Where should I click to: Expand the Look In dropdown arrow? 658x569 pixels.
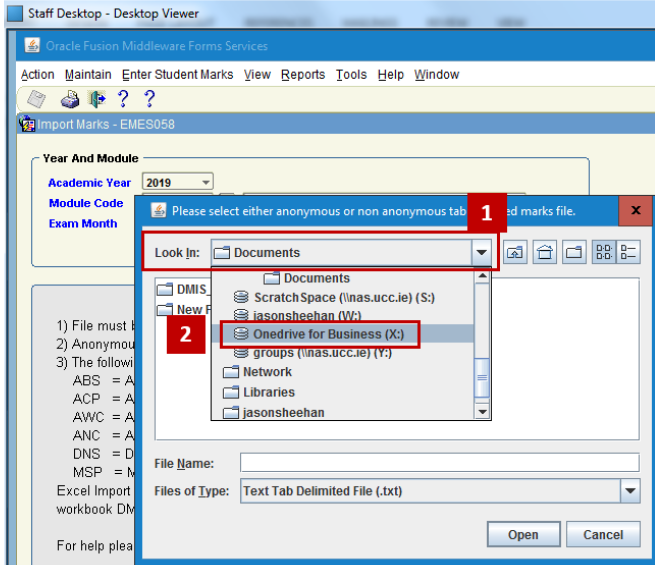(483, 253)
